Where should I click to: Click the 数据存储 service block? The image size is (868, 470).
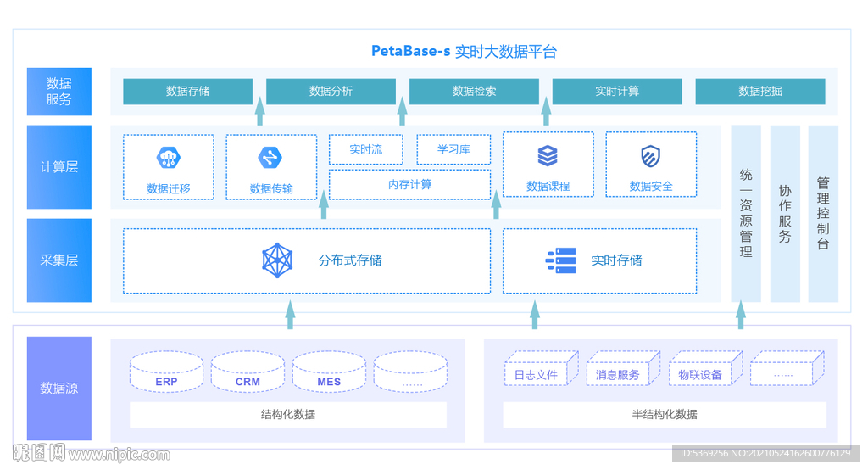[x=187, y=92]
